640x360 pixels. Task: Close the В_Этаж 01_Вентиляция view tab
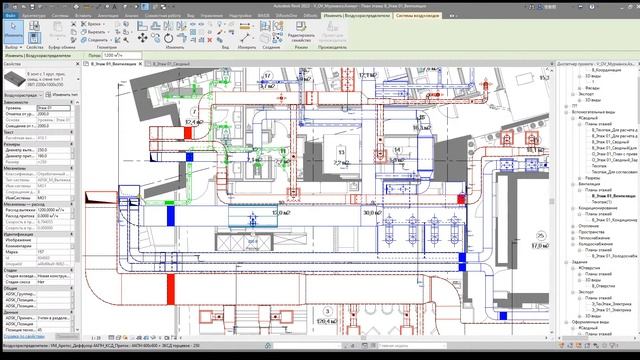(140, 64)
